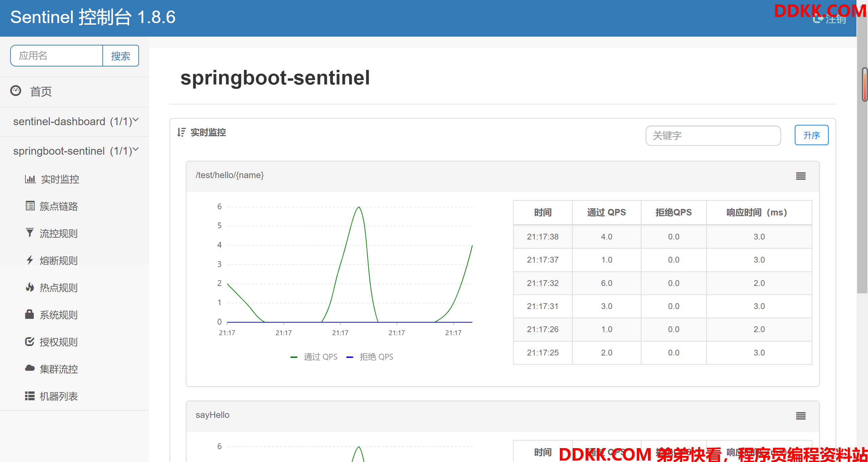Screen dimensions: 868x462
Task: Focus the 应用名 search field
Action: 57,56
